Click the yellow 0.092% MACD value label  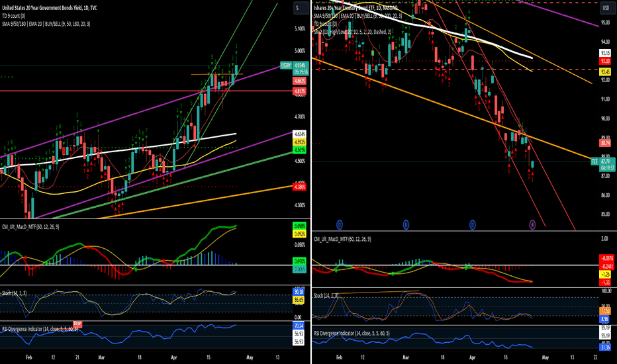[300, 234]
